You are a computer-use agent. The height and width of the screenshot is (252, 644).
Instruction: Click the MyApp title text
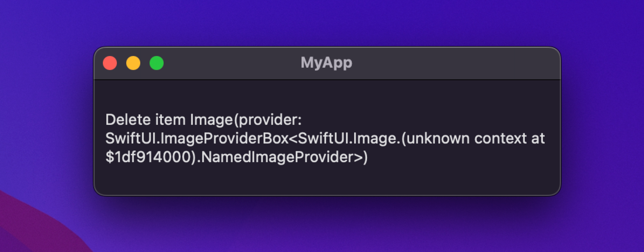326,62
